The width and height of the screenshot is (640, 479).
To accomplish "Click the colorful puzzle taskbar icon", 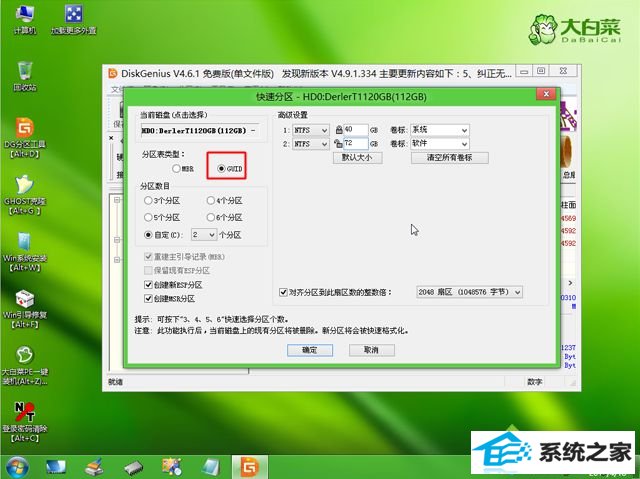I will click(x=172, y=468).
